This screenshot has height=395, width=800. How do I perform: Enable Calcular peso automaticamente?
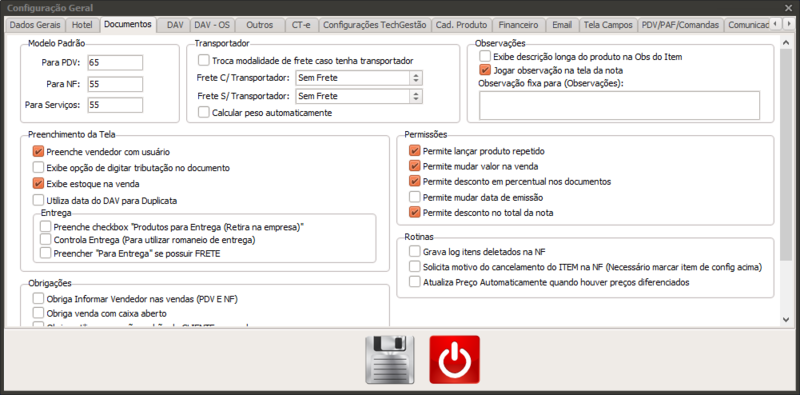204,112
